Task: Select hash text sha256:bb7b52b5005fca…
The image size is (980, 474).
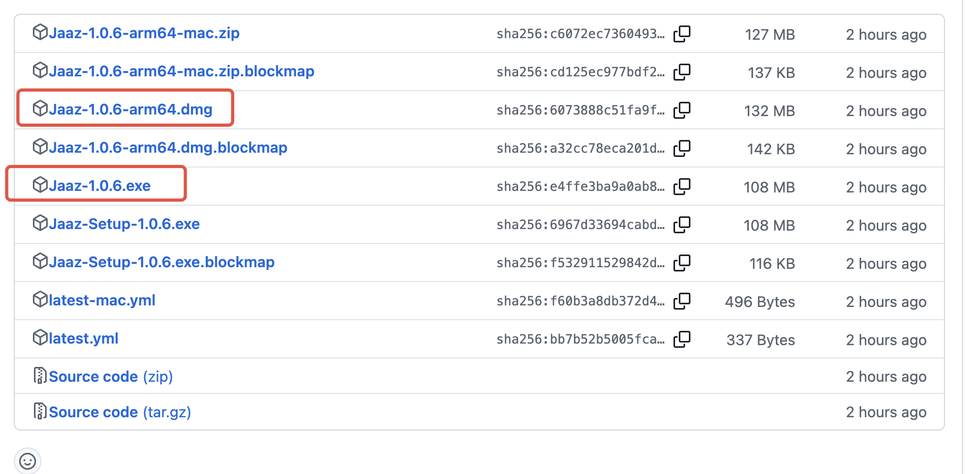Action: [x=581, y=339]
